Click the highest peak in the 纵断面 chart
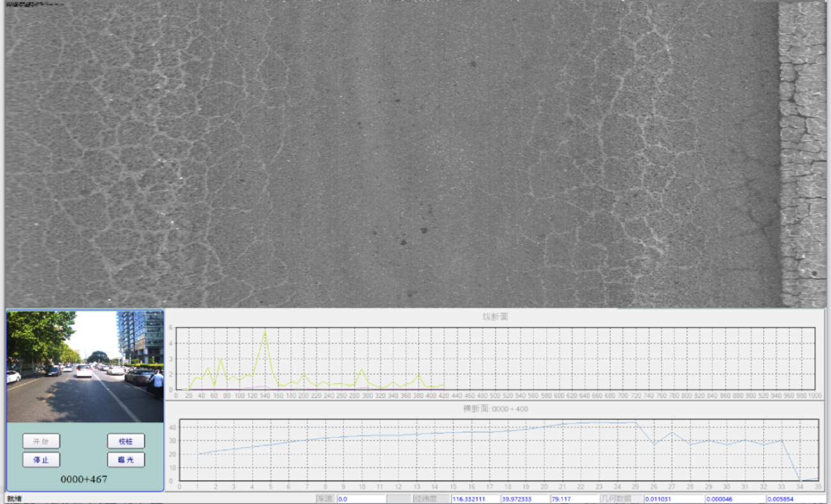Viewport: 831px width, 504px height. click(265, 331)
